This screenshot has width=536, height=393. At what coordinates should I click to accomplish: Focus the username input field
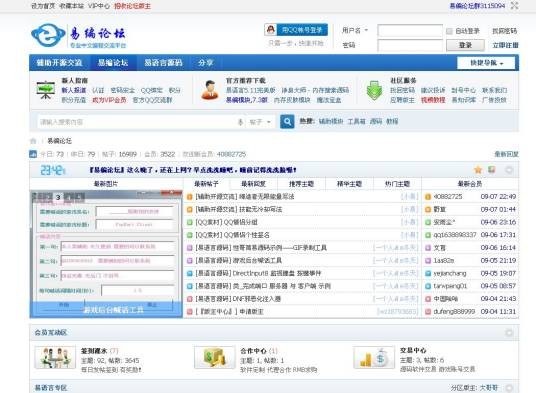(410, 31)
